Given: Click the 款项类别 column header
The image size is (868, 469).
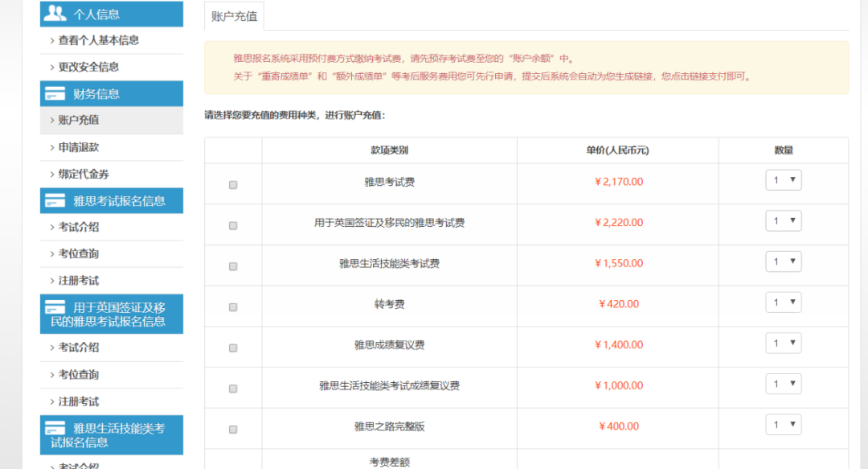Looking at the screenshot, I should (390, 150).
